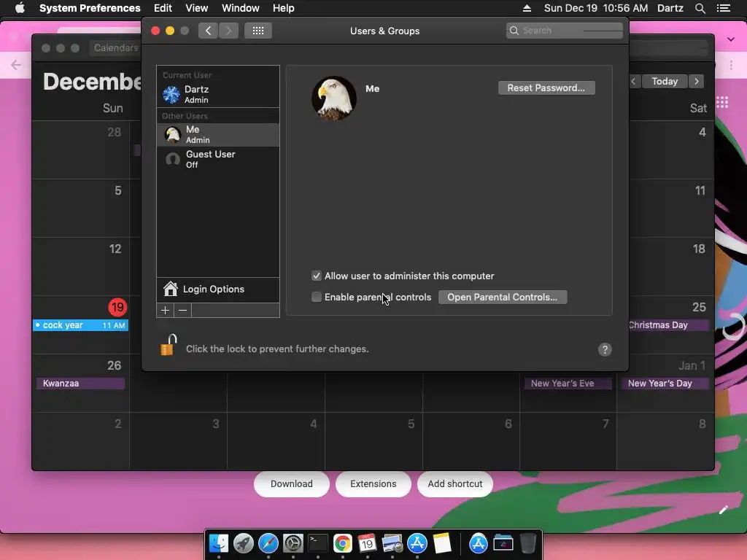Open Finder from the Dock
The image size is (747, 560).
click(219, 543)
